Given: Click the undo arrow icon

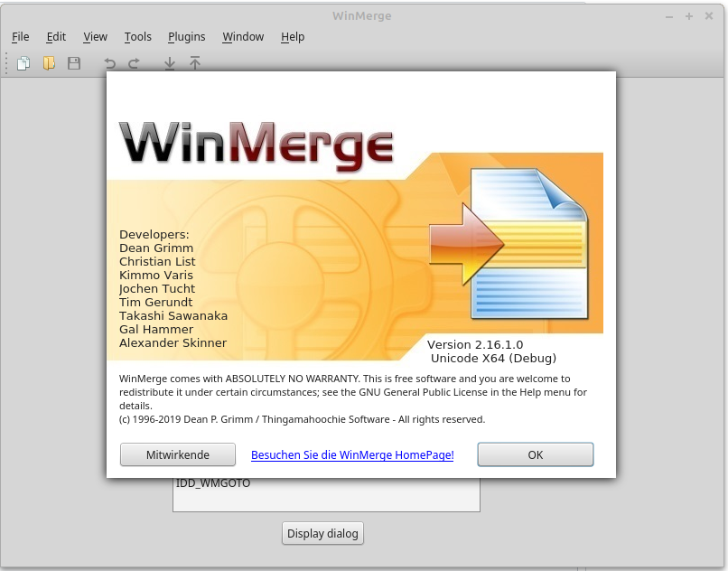Looking at the screenshot, I should coord(109,63).
